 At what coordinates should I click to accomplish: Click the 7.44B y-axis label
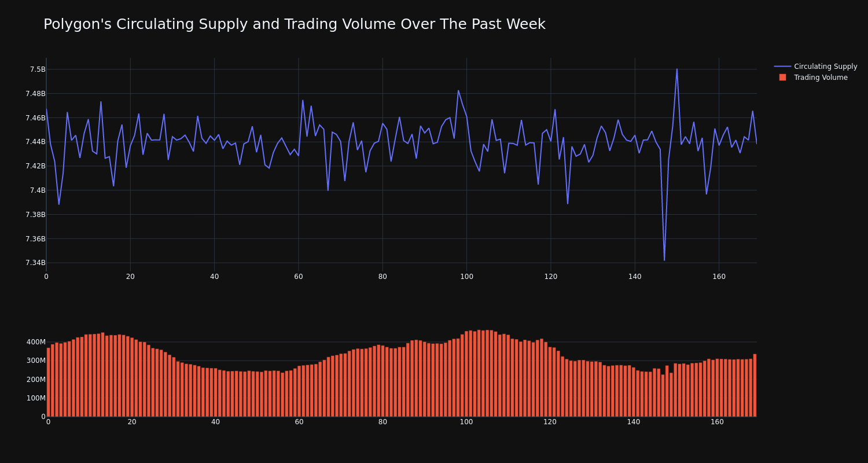[x=35, y=142]
